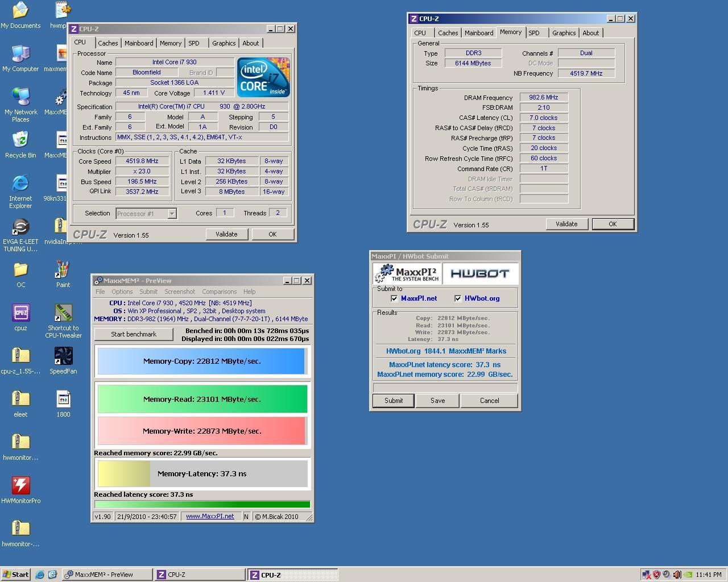
Task: Launch the cpuz desktop shortcut
Action: (x=20, y=317)
